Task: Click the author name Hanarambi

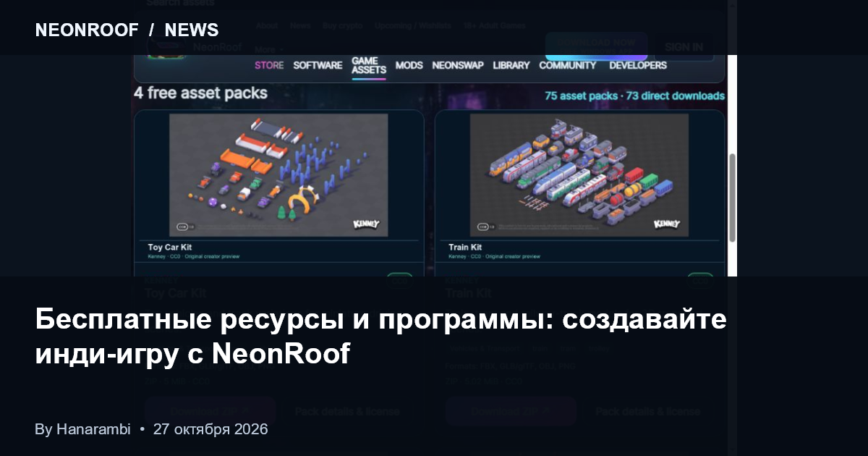Action: coord(93,429)
